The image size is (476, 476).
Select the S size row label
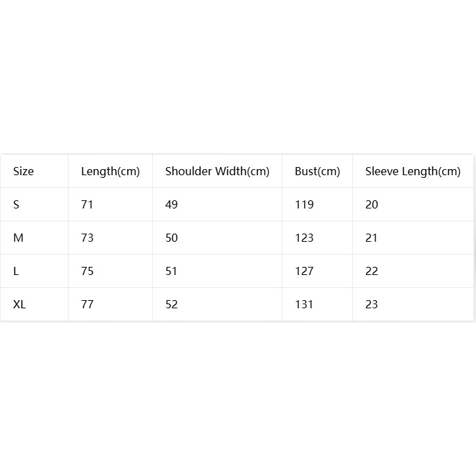(16, 204)
